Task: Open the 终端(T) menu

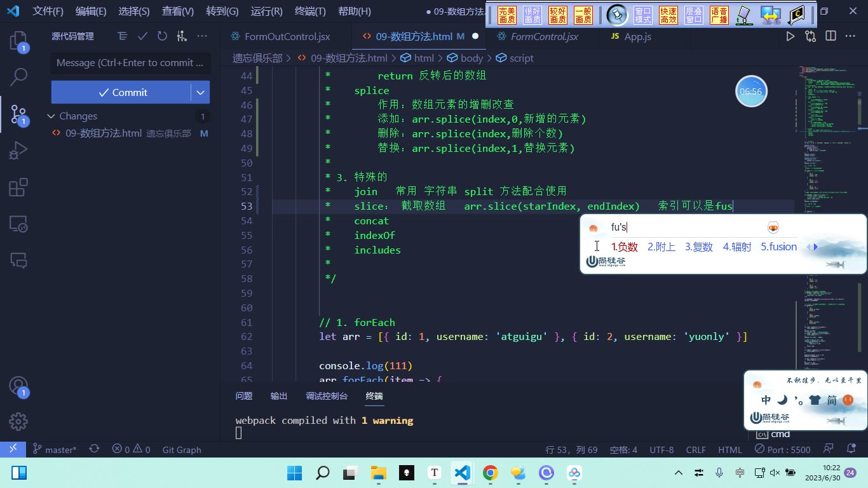Action: (311, 11)
